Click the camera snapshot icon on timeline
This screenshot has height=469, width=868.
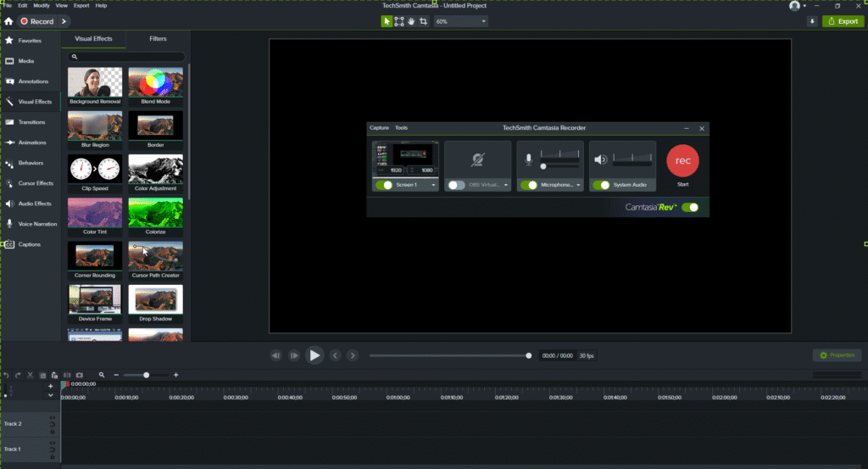[x=79, y=375]
